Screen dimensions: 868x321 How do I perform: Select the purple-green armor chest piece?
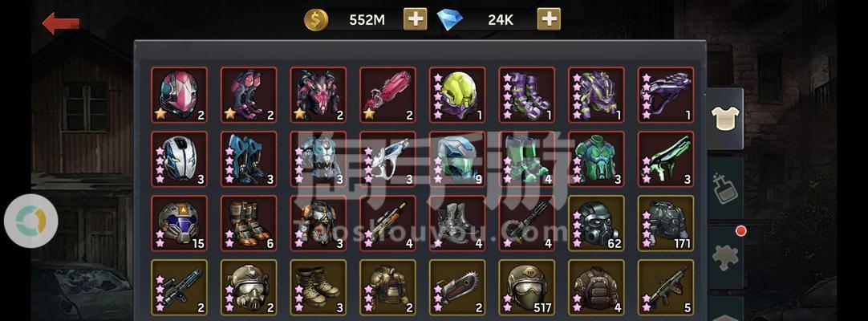pos(596,95)
